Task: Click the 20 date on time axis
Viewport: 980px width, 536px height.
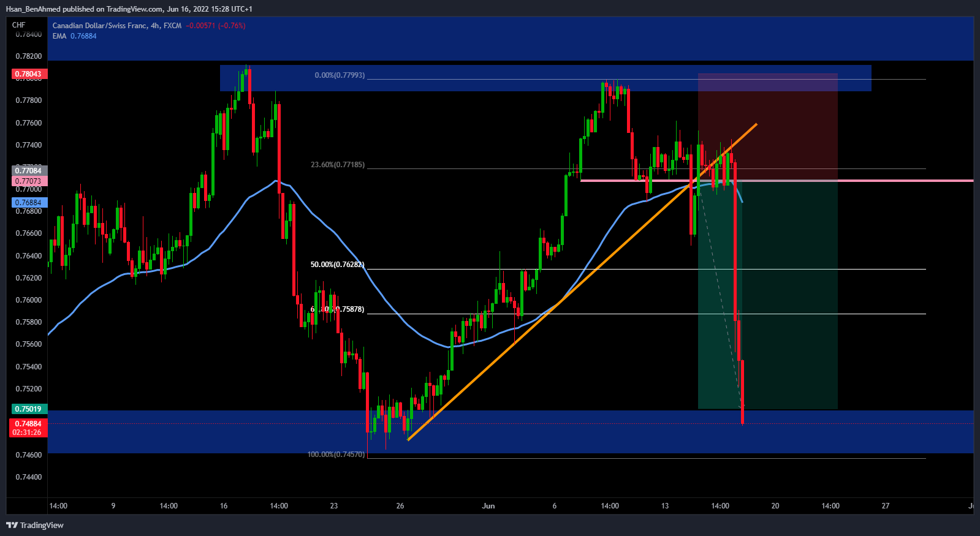Action: (x=775, y=506)
